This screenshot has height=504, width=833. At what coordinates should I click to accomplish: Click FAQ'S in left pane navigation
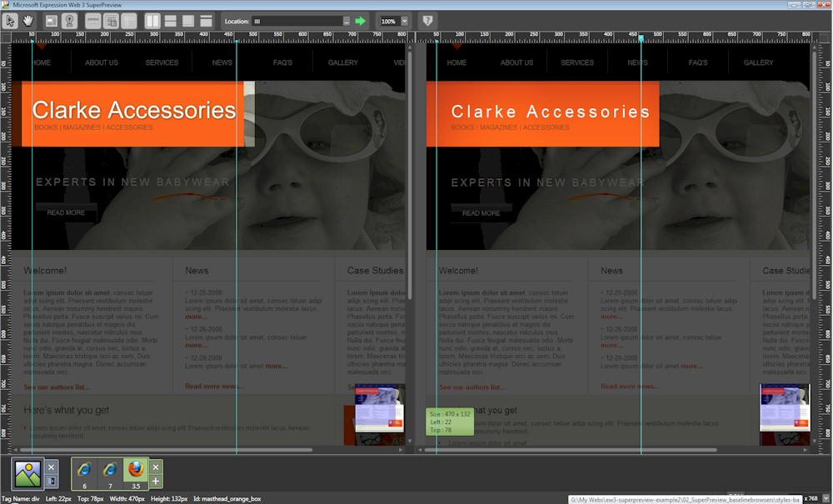coord(282,62)
